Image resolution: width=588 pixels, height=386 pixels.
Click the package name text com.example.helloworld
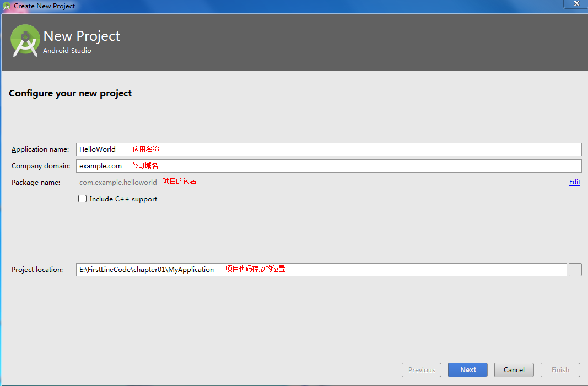118,183
